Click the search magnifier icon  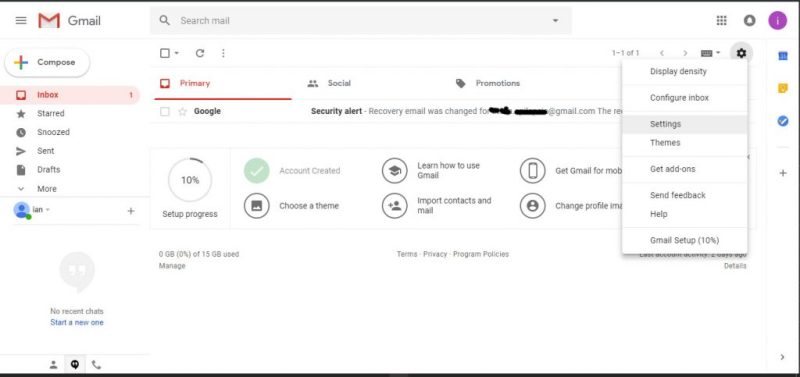(x=164, y=20)
